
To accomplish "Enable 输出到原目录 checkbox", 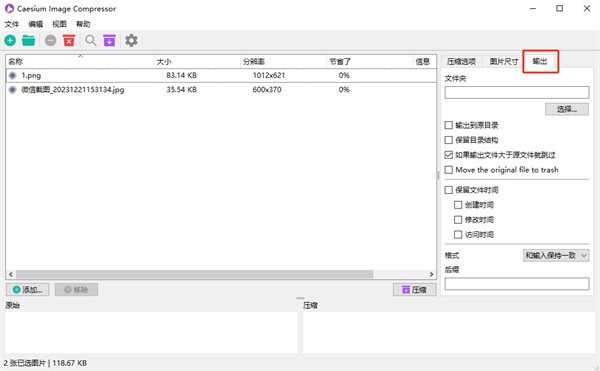I will [449, 125].
